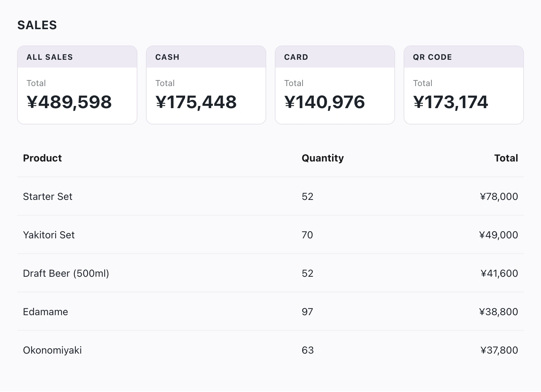Click the Quantity column header
Image resolution: width=541 pixels, height=392 pixels.
[323, 158]
